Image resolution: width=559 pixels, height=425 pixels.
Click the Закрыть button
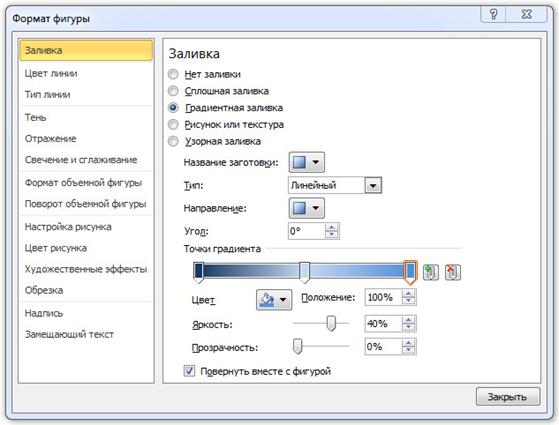pyautogui.click(x=508, y=396)
